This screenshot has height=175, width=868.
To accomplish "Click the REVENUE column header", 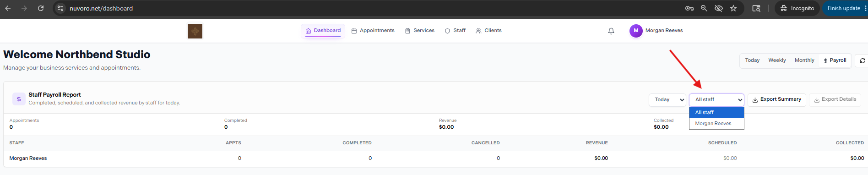I will coord(597,143).
